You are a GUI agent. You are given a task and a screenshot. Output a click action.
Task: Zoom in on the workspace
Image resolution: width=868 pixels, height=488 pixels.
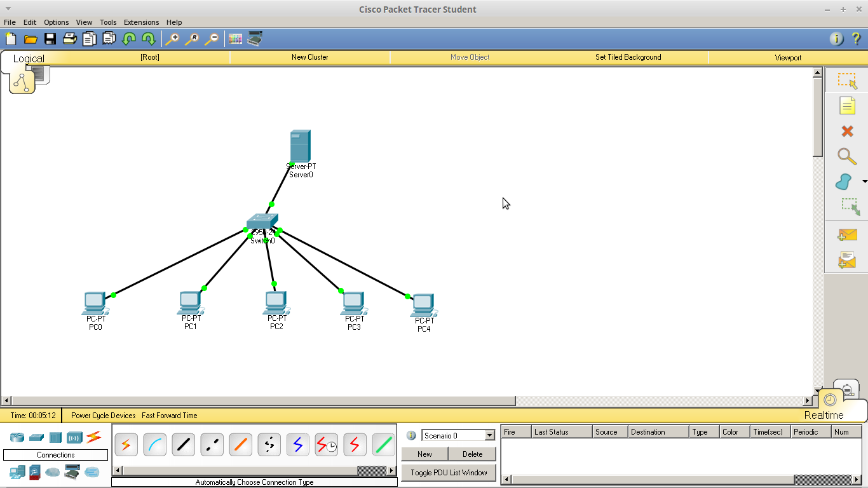click(x=172, y=39)
